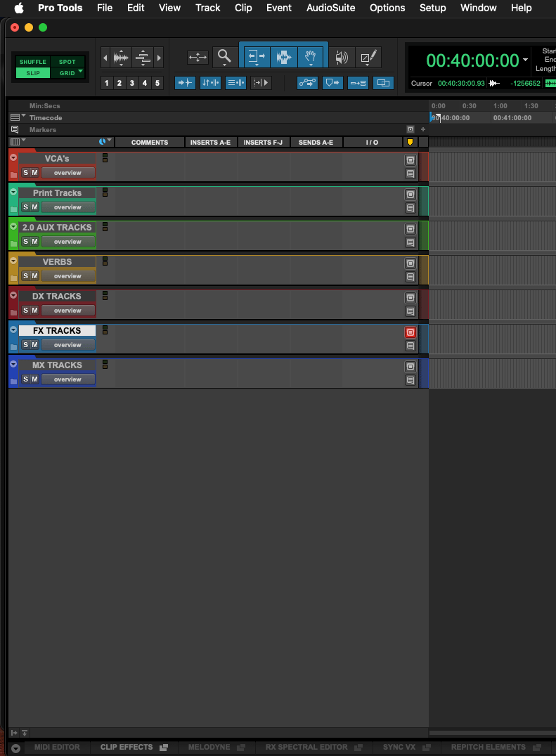This screenshot has width=556, height=756.
Task: Click the MIDI note zoom icon
Action: click(x=143, y=58)
